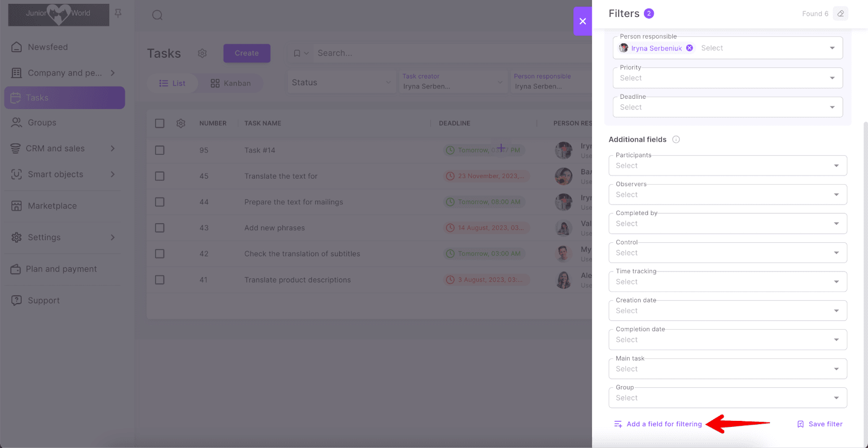Open the task Prepare the text for mailings
The height and width of the screenshot is (448, 868).
pos(293,202)
